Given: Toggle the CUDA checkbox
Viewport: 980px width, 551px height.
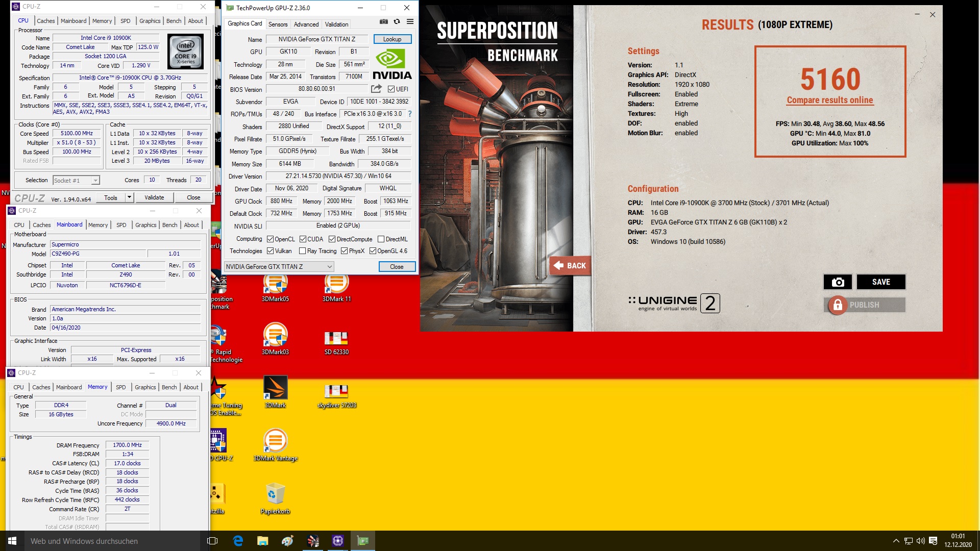Looking at the screenshot, I should point(303,239).
